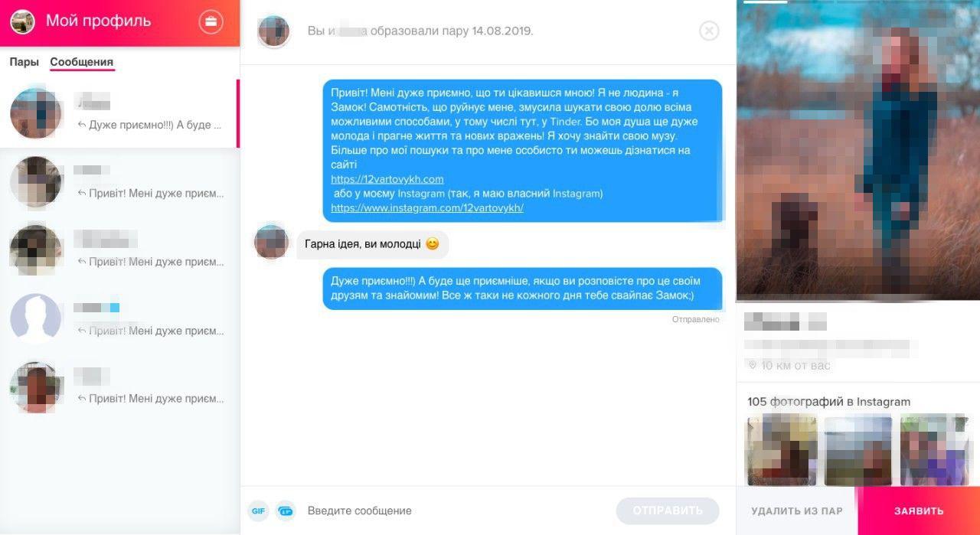Click the ОТПРАВИТЬ send button
The image size is (980, 535).
(668, 511)
